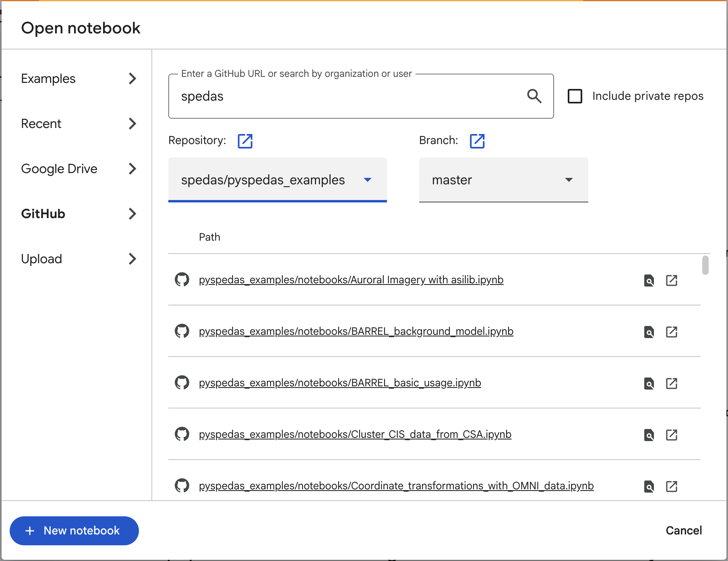Open Auroral Imagery notebook in new tab icon
The height and width of the screenshot is (561, 728).
point(672,280)
